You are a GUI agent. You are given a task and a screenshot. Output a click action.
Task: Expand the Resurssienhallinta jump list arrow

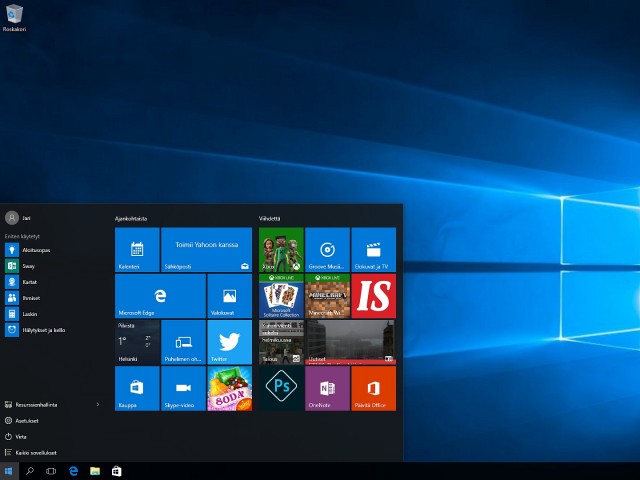point(98,405)
